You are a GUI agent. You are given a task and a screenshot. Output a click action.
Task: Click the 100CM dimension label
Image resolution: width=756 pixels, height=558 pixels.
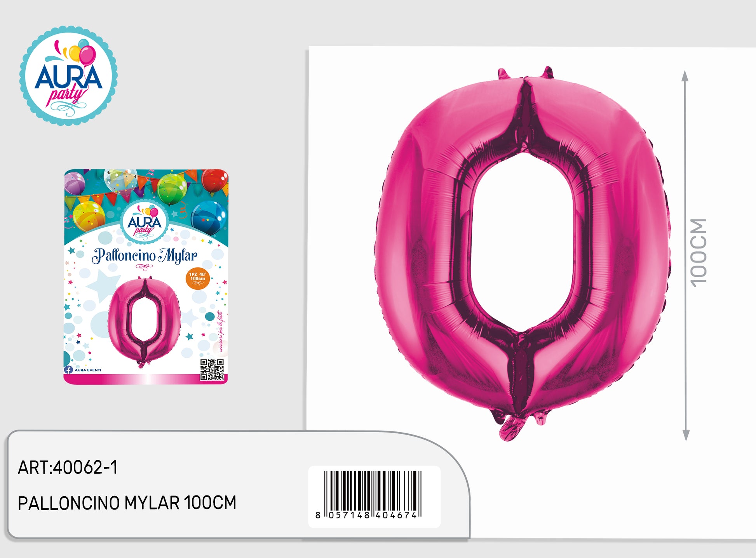699,253
